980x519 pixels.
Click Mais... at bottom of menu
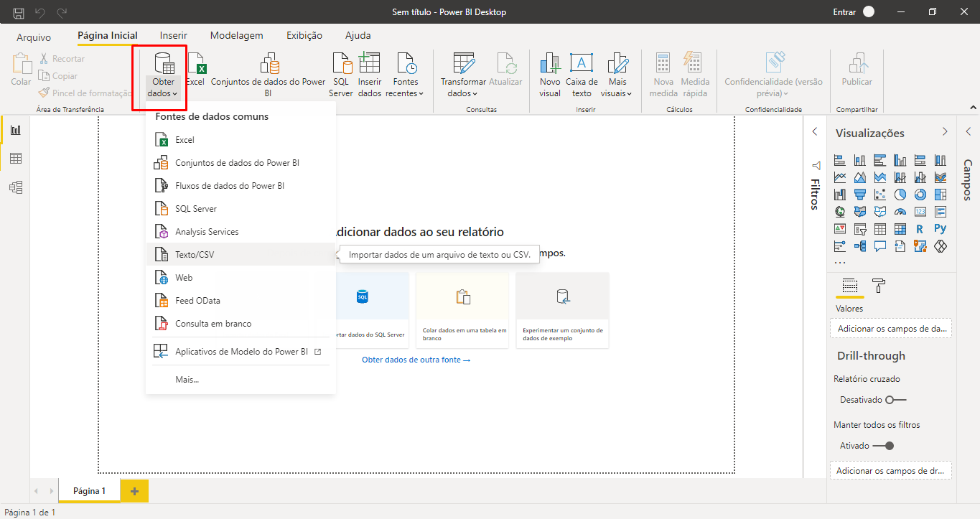(241, 379)
